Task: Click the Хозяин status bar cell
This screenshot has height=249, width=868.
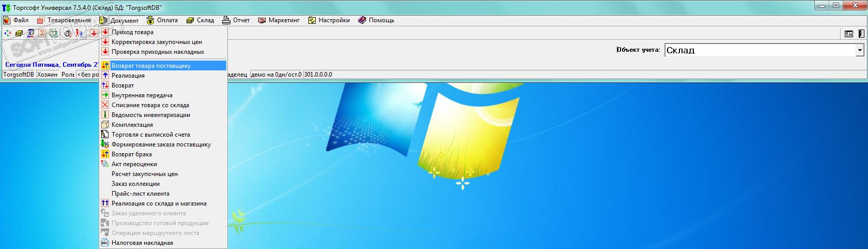Action: click(x=48, y=75)
